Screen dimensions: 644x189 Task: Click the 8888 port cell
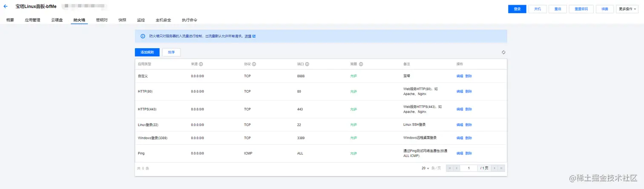(301, 76)
